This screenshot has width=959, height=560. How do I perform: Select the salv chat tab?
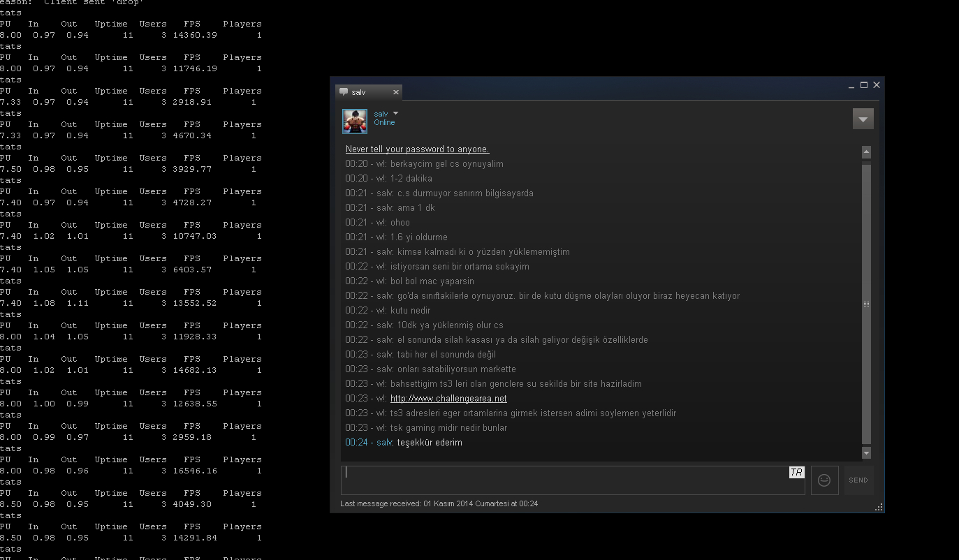coord(369,92)
